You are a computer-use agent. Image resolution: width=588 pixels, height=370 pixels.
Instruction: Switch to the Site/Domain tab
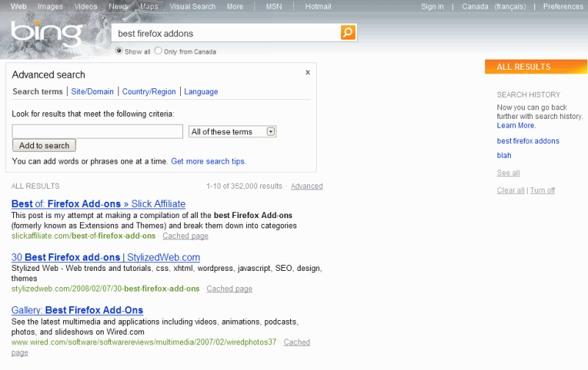(x=93, y=92)
